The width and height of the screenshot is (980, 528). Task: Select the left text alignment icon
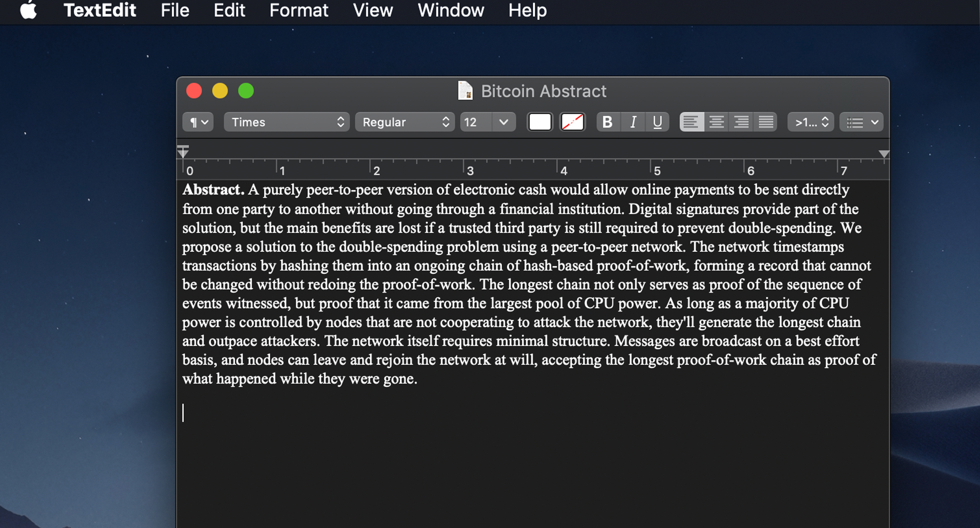[x=691, y=122]
